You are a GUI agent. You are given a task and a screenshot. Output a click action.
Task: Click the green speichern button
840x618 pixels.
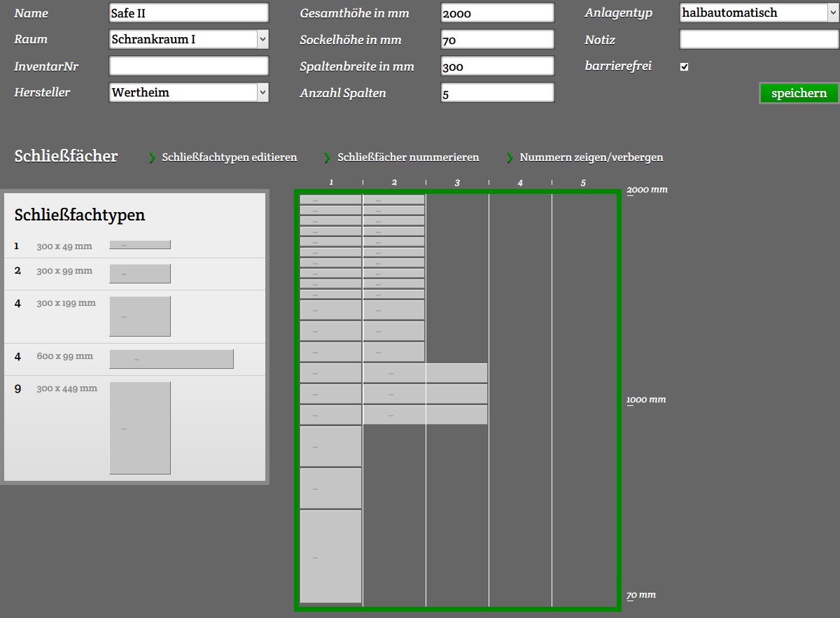(x=799, y=93)
